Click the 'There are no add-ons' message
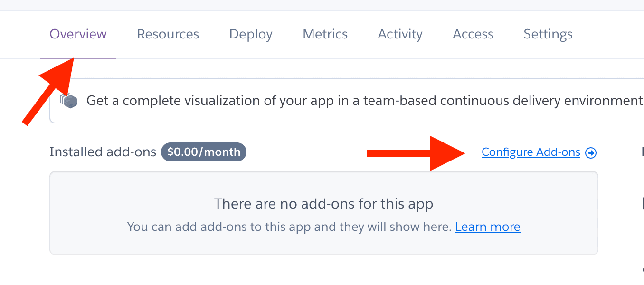Viewport: 644px width, 285px height. point(324,204)
